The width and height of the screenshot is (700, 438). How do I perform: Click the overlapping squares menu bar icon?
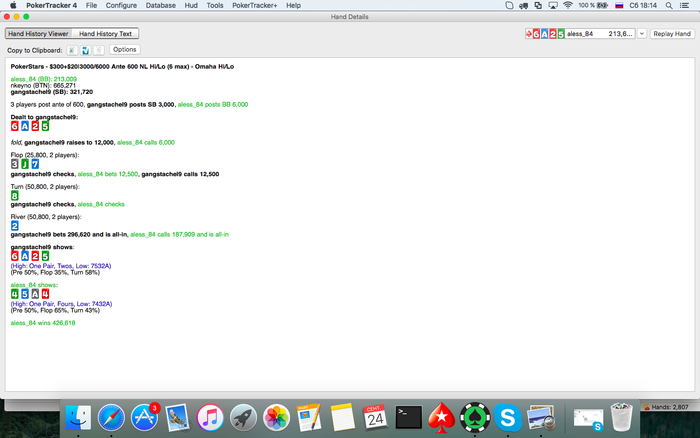538,5
